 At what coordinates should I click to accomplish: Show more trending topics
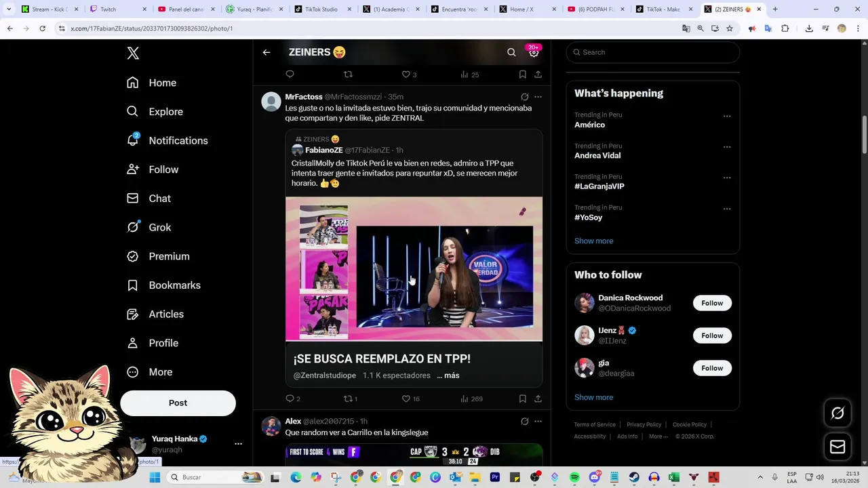(x=593, y=241)
